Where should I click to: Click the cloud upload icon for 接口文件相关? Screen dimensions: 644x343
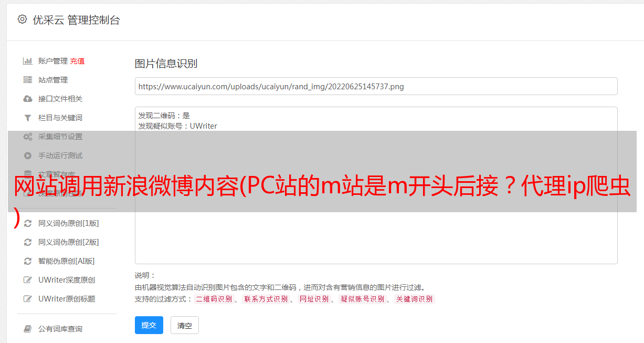click(x=28, y=99)
